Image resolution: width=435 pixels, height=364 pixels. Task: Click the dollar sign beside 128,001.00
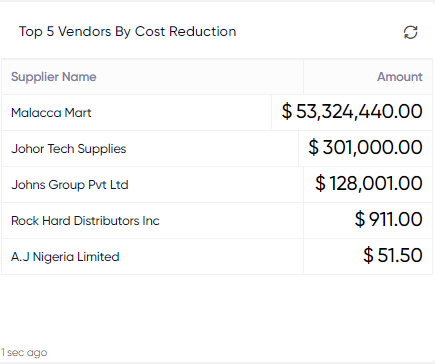coord(320,183)
